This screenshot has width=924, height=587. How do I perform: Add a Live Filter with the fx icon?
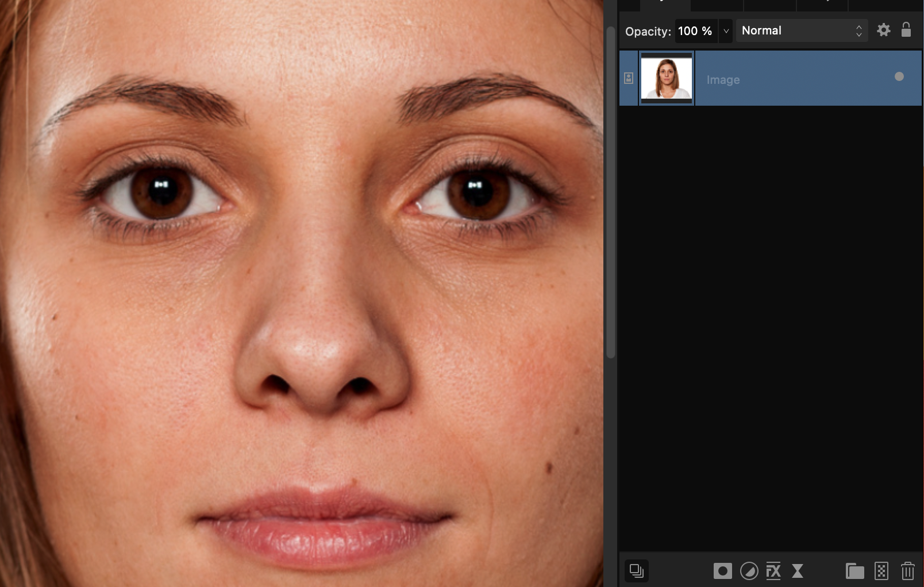[x=773, y=571]
